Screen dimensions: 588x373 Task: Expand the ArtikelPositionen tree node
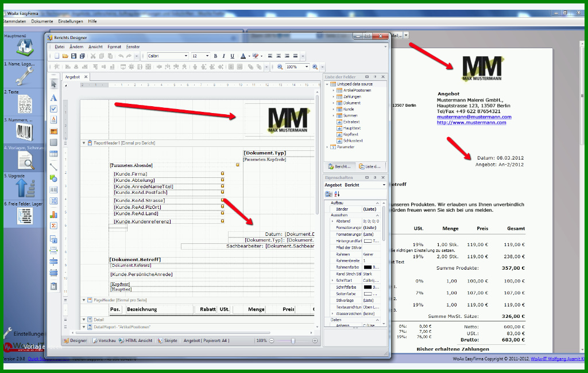334,90
